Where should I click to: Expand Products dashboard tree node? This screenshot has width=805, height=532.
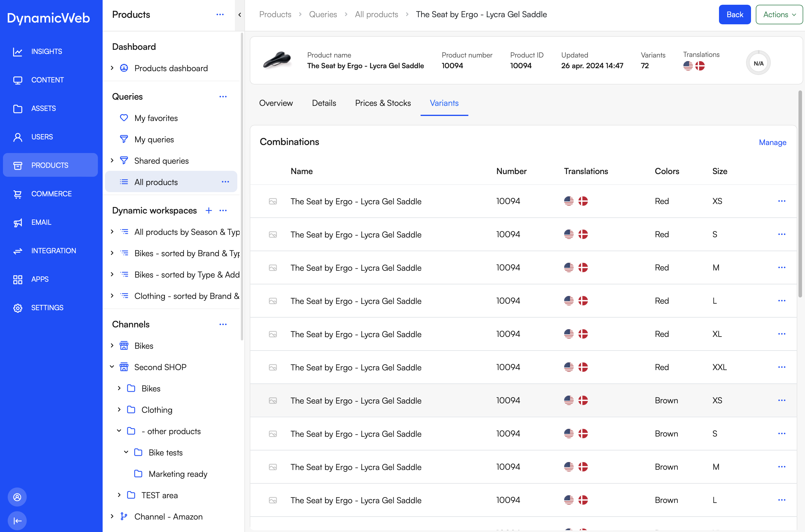point(112,68)
